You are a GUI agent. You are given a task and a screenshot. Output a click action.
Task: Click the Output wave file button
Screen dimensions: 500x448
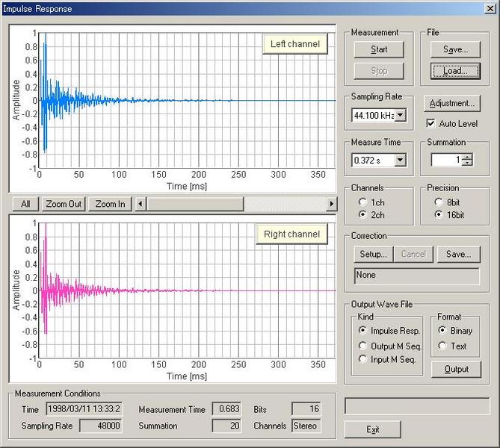pos(457,370)
